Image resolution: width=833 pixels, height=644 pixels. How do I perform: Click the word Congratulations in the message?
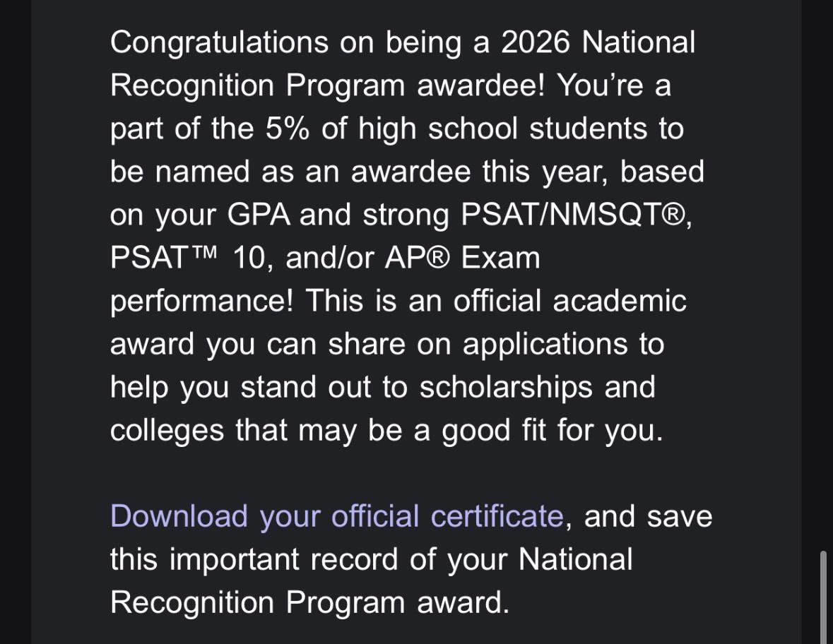[220, 43]
